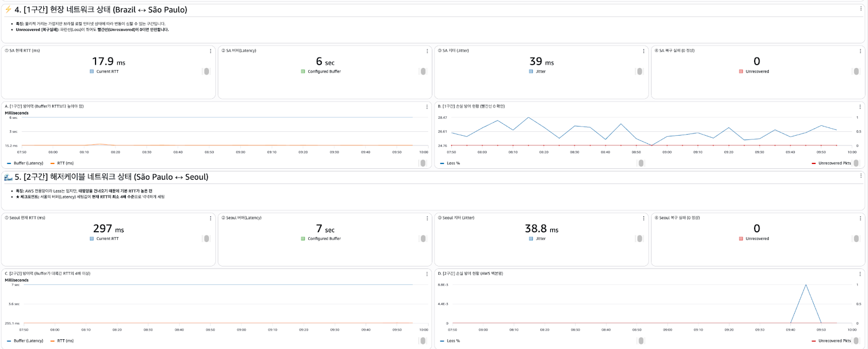Click the green Configured Buffer swatch in SA widget
This screenshot has width=868, height=349.
303,72
